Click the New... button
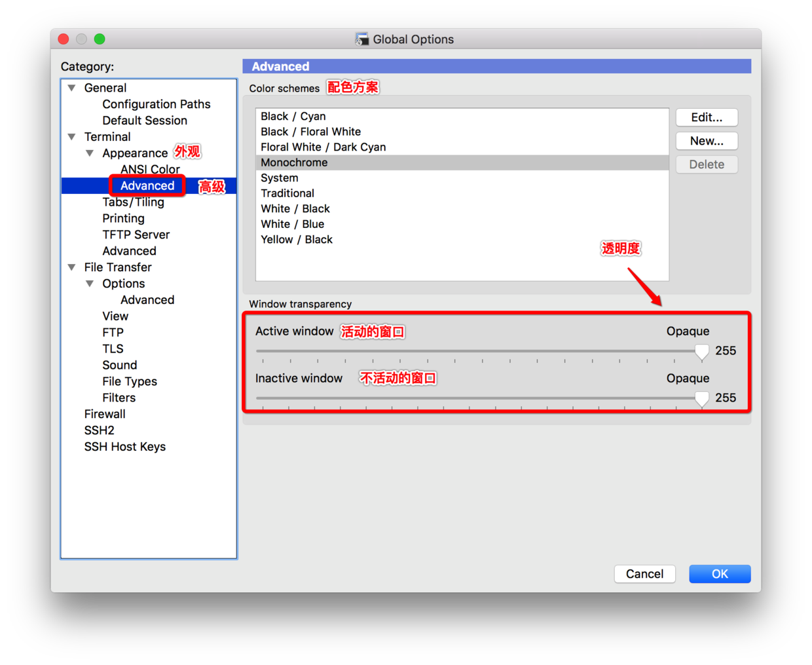 707,141
